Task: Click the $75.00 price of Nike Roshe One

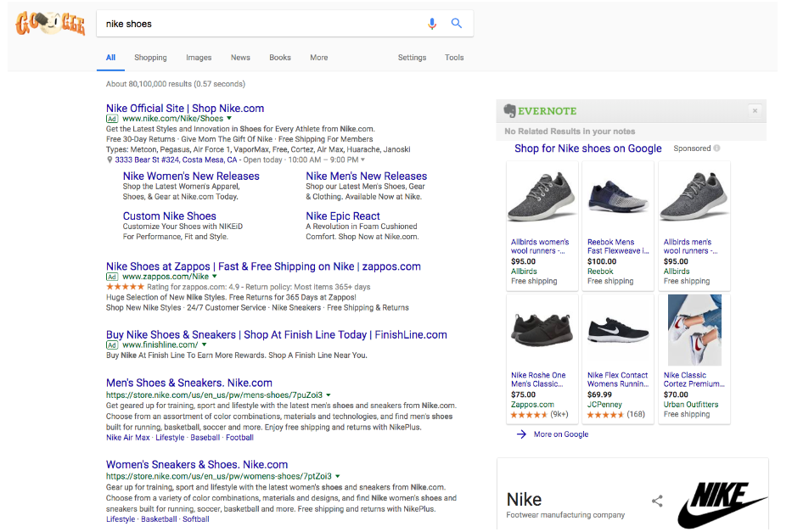Action: (x=523, y=395)
